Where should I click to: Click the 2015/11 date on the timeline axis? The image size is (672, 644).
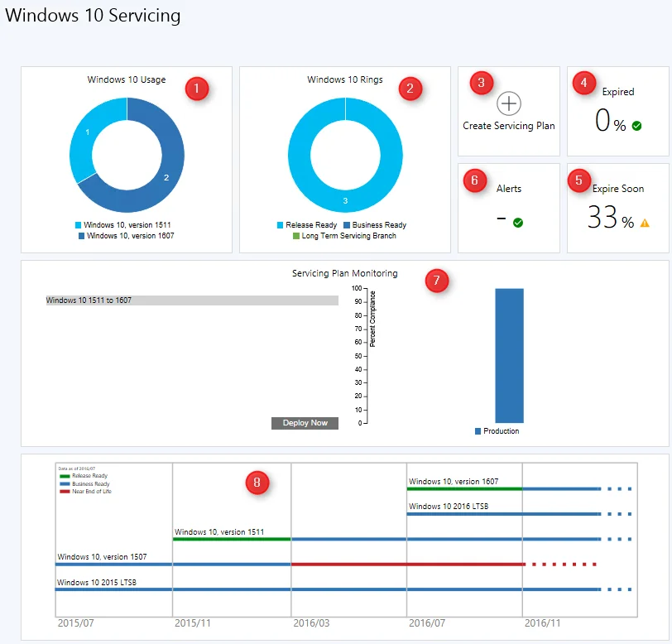tap(193, 623)
